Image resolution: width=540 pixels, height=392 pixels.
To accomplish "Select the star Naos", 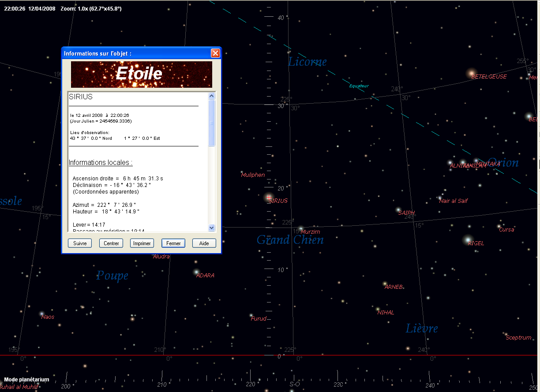I will [42, 314].
